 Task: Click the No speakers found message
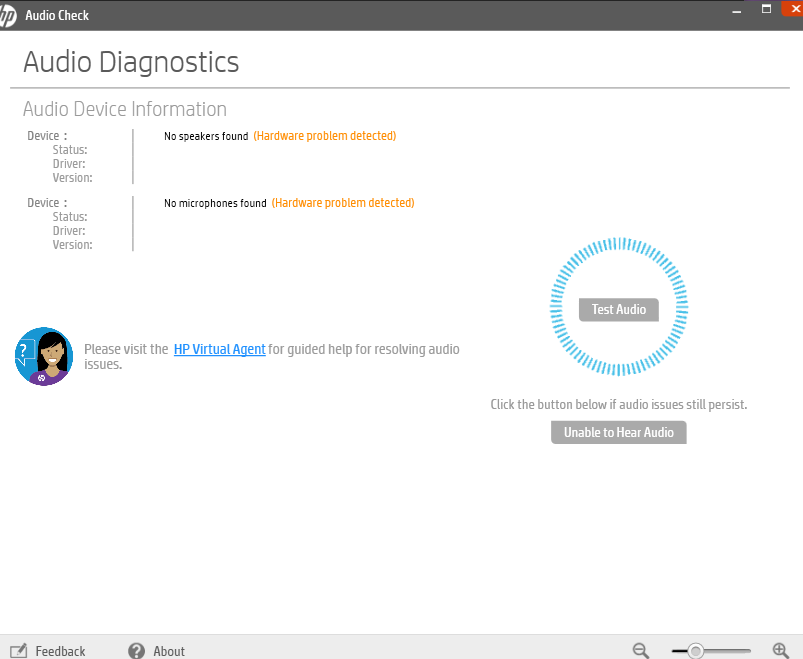[206, 136]
